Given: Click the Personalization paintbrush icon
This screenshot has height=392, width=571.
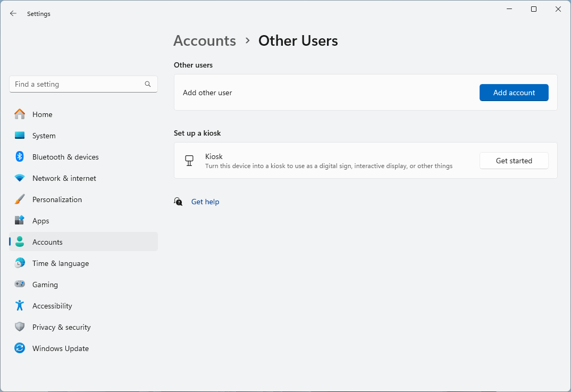Looking at the screenshot, I should [20, 199].
